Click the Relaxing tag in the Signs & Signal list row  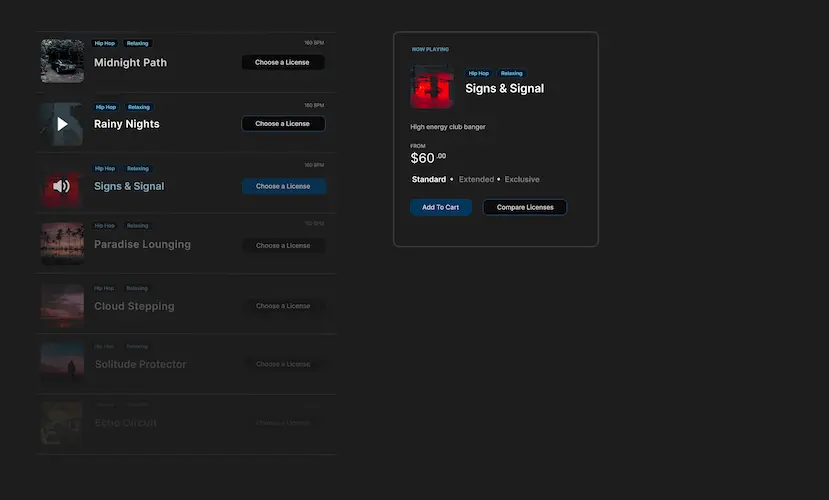(x=138, y=169)
